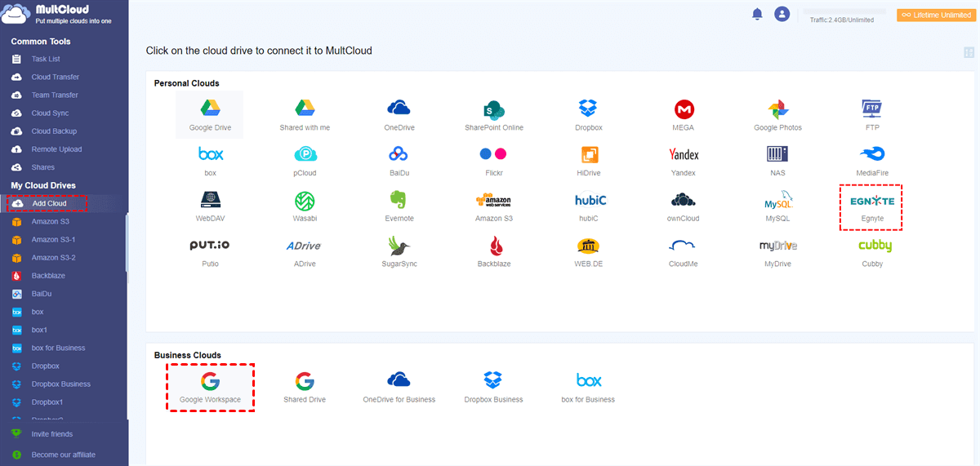Select Amazon S3-1 drive in sidebar
The width and height of the screenshot is (980, 466).
coord(53,240)
